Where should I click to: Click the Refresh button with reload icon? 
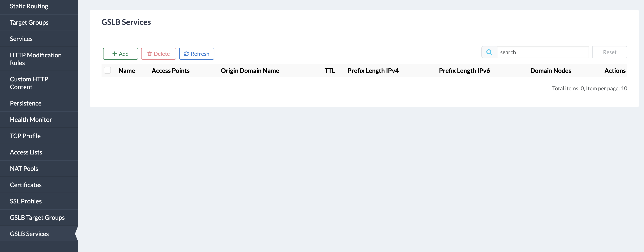(196, 54)
